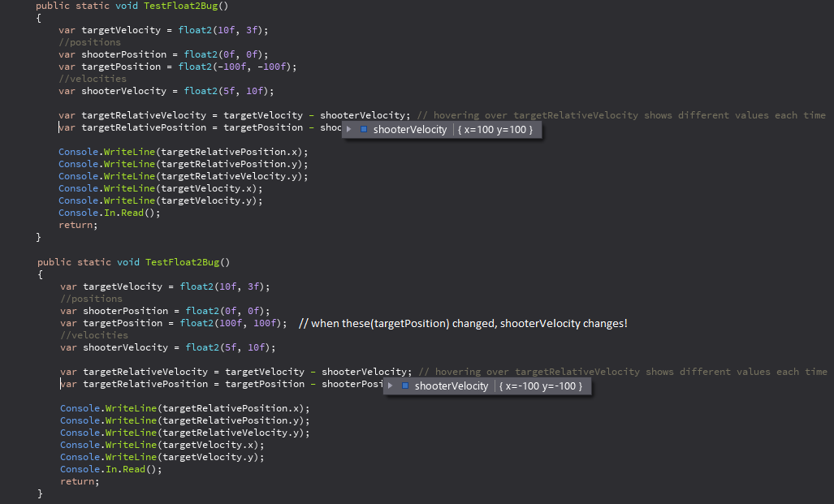The height and width of the screenshot is (504, 834).
Task: Expand the shooterVelocity data tip showing x=100
Action: [349, 129]
